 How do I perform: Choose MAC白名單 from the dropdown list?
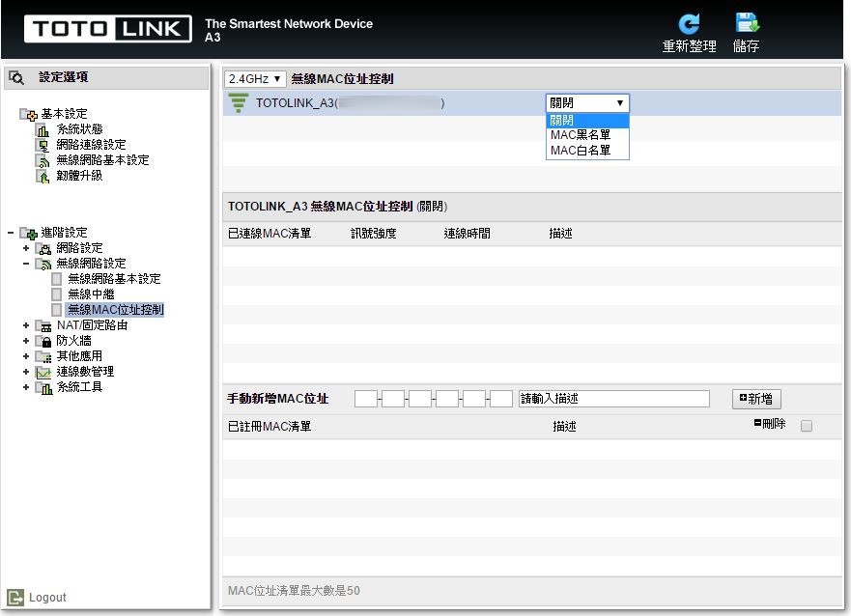point(587,151)
